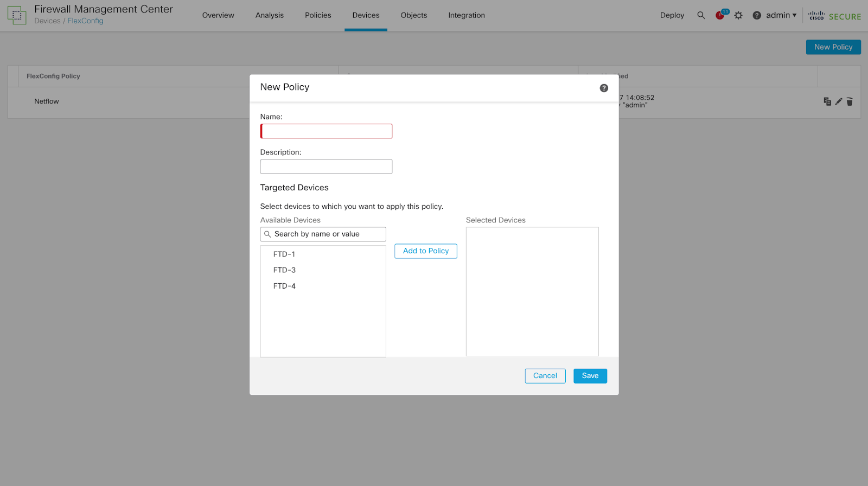Expand the admin user dropdown
This screenshot has height=486, width=868.
pos(781,15)
